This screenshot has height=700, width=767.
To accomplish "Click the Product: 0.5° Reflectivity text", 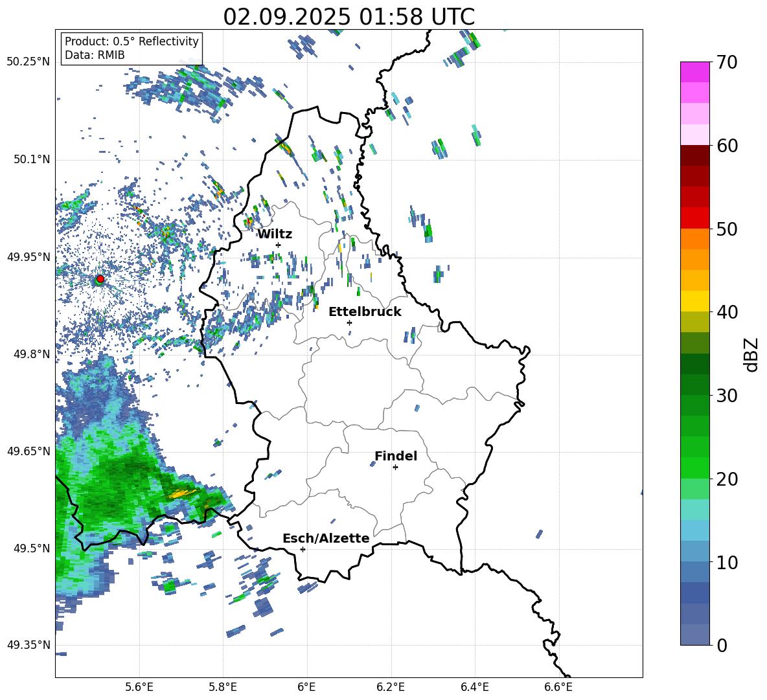I will [132, 41].
